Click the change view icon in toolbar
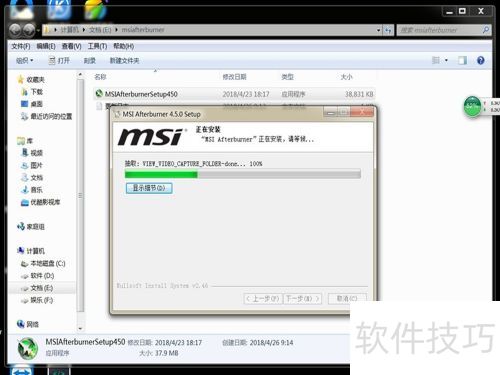 coord(436,60)
